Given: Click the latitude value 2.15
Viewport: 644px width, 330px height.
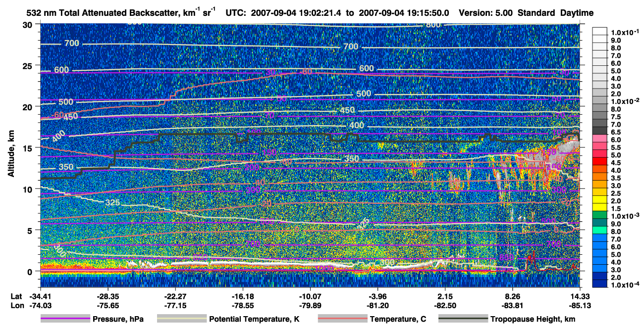Looking at the screenshot, I should [445, 296].
